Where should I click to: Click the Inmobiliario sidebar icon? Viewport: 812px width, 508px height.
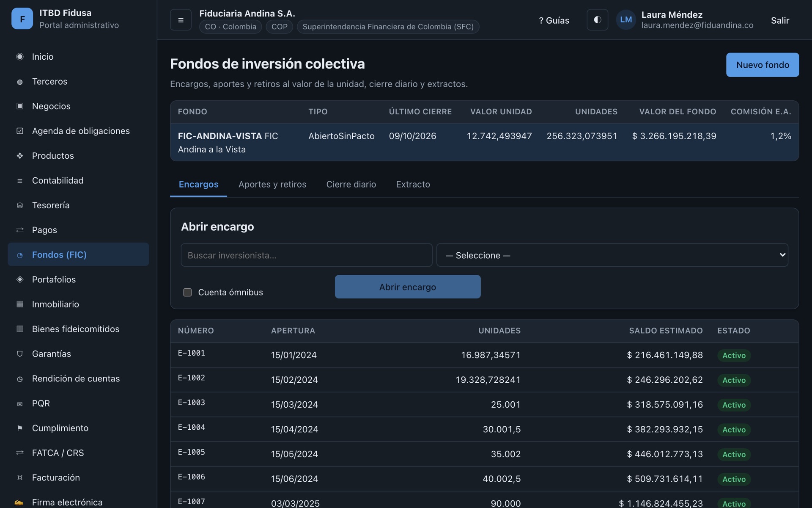click(20, 304)
